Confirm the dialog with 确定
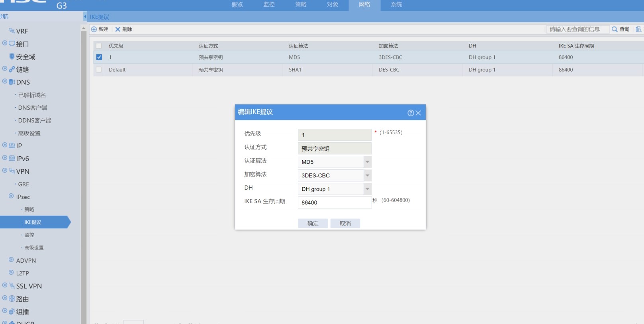 313,224
